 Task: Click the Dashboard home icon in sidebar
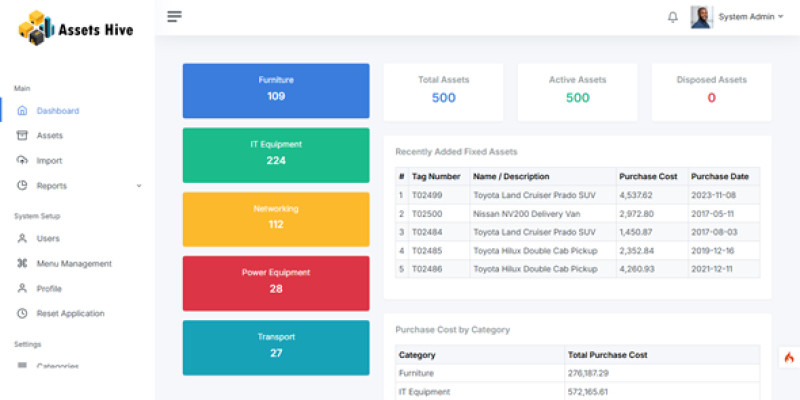pyautogui.click(x=22, y=111)
